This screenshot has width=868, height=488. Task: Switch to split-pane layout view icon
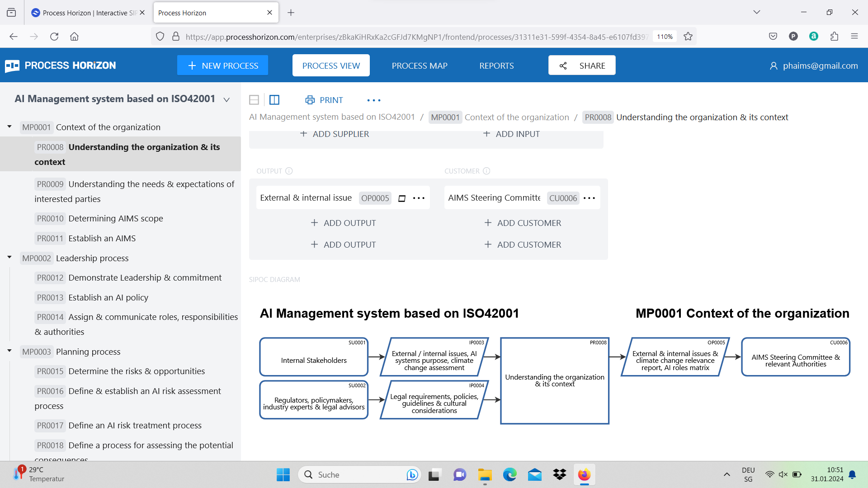coord(274,100)
